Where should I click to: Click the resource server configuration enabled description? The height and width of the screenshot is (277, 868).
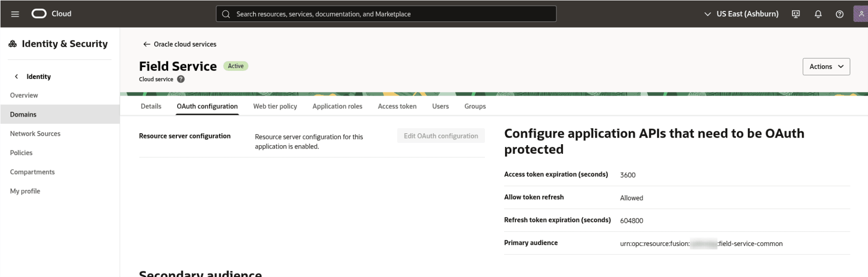click(x=309, y=141)
